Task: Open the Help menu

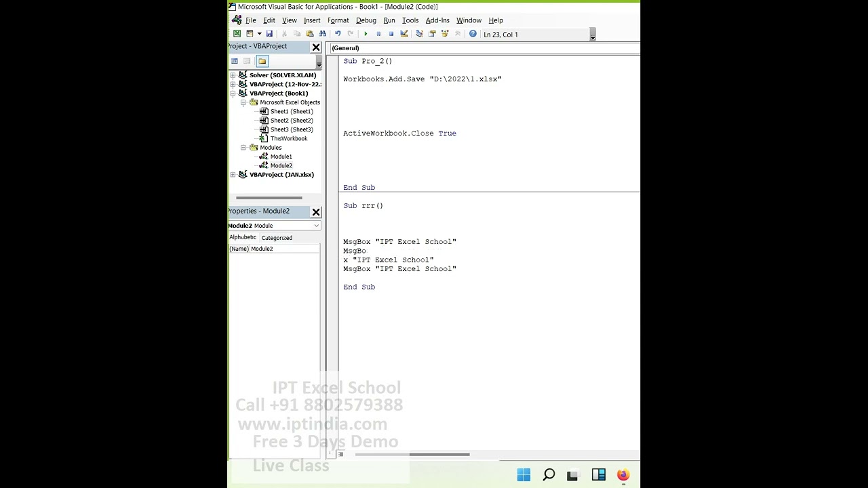Action: click(x=496, y=20)
